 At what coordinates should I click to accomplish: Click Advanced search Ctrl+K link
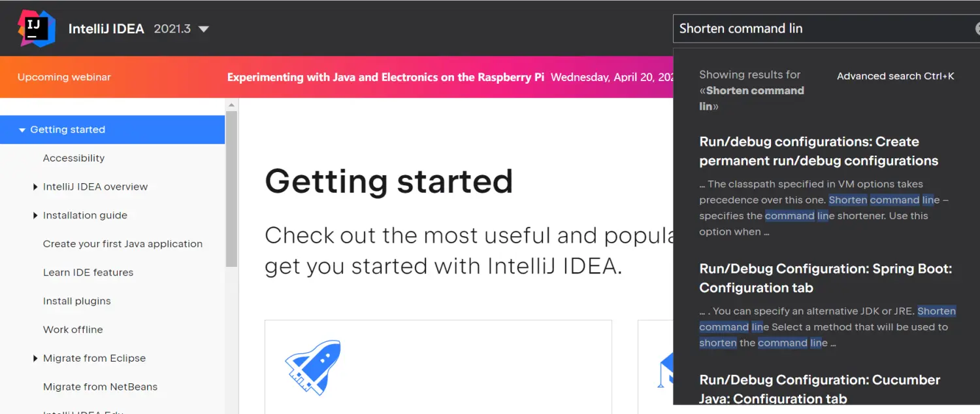point(895,77)
